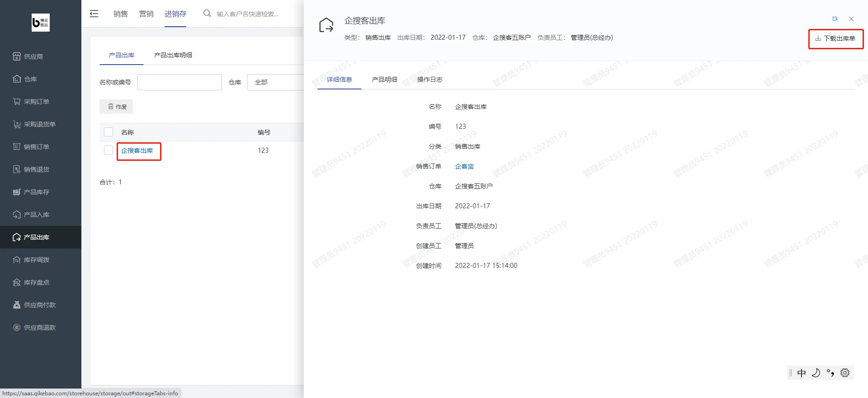Toggle the moon mode icon
The height and width of the screenshot is (398, 868).
(816, 373)
